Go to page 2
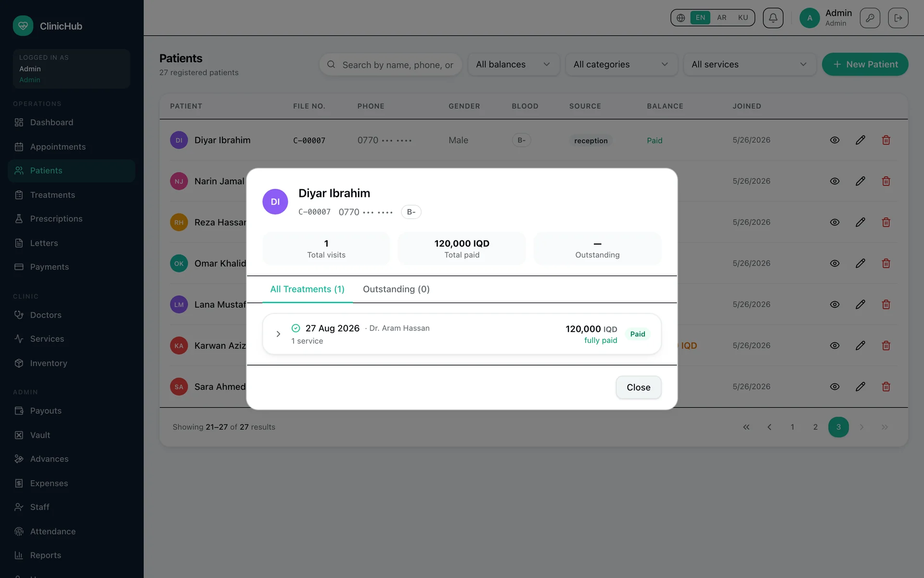924x578 pixels. [815, 427]
